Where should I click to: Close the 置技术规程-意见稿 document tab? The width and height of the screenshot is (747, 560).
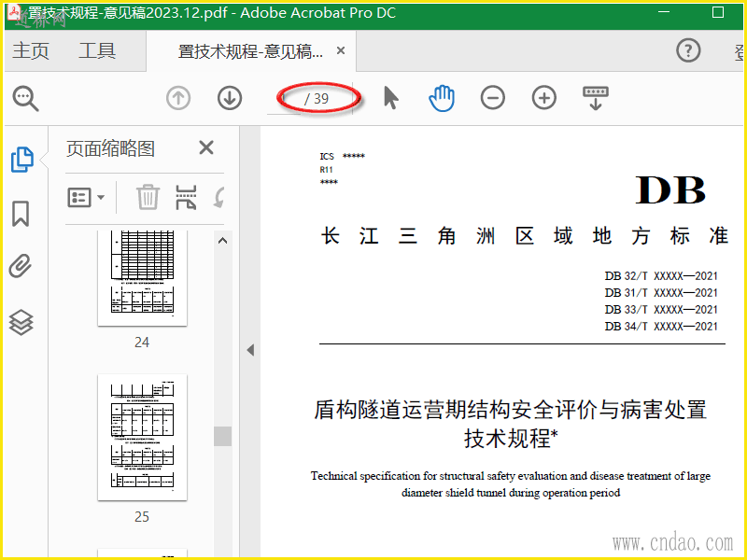point(341,50)
